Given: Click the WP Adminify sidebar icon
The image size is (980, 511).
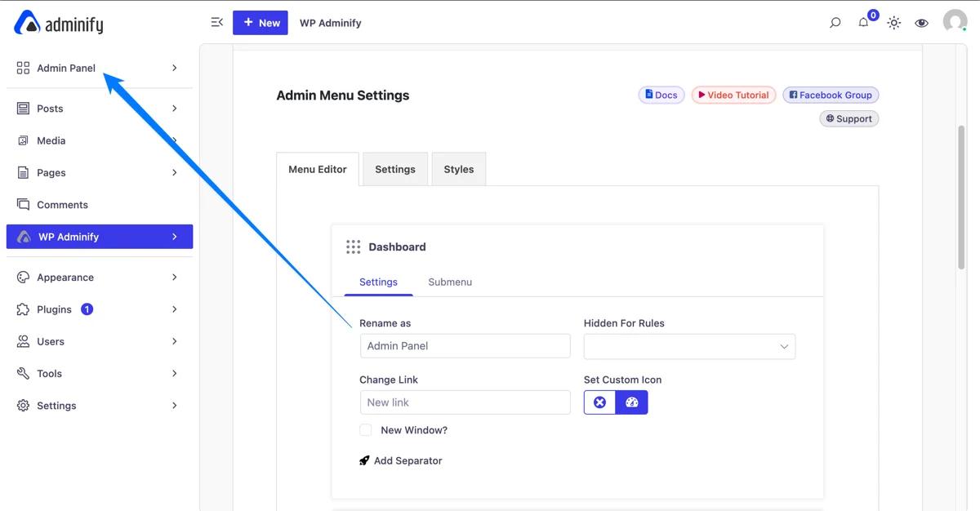Looking at the screenshot, I should coord(24,237).
